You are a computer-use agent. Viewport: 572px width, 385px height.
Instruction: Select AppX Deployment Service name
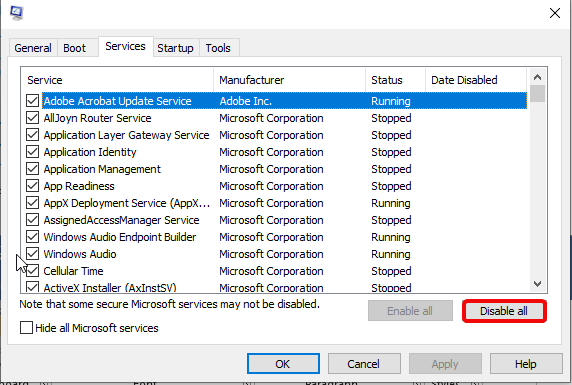coord(127,203)
